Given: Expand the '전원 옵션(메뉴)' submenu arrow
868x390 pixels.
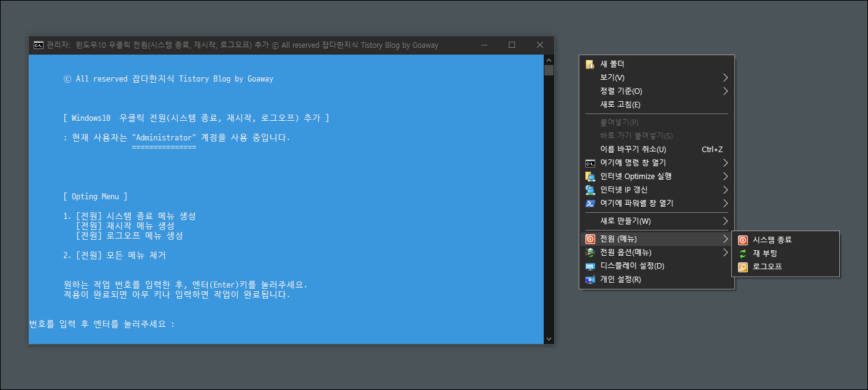Looking at the screenshot, I should coord(725,253).
